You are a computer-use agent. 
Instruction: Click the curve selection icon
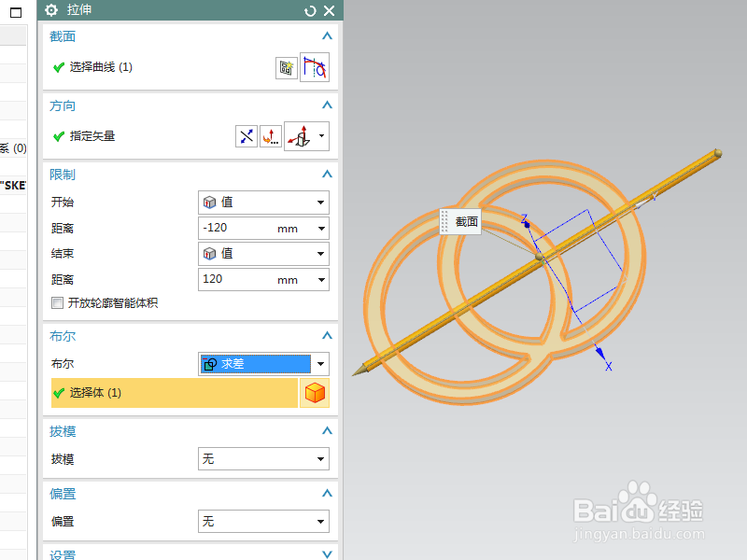315,67
